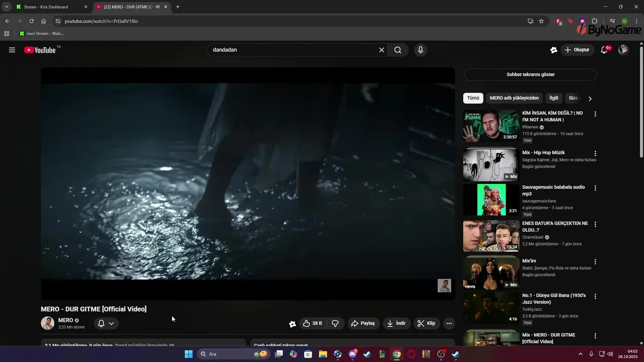
Task: Open No.1 - Dünya Gül Bana jazz version
Action: coord(554,299)
